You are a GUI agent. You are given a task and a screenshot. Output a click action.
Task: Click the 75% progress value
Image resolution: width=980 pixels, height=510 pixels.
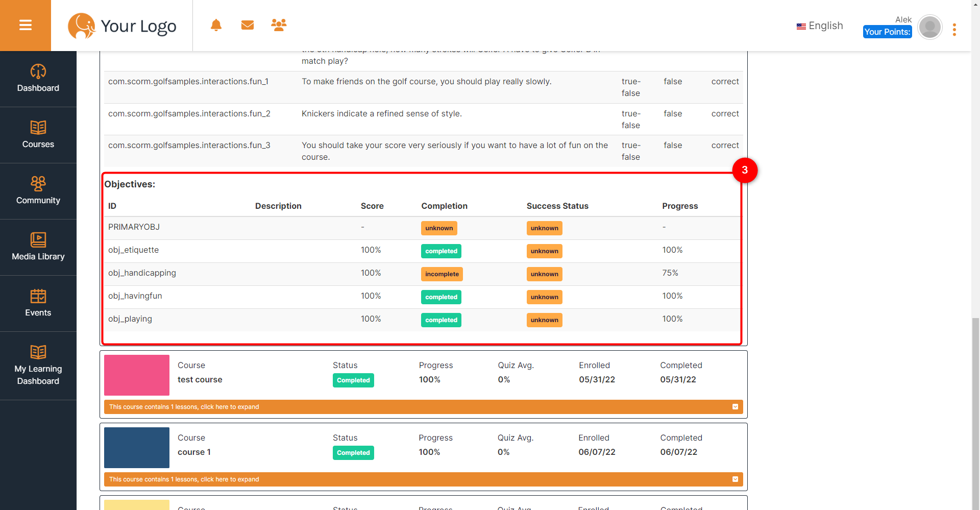(x=670, y=273)
